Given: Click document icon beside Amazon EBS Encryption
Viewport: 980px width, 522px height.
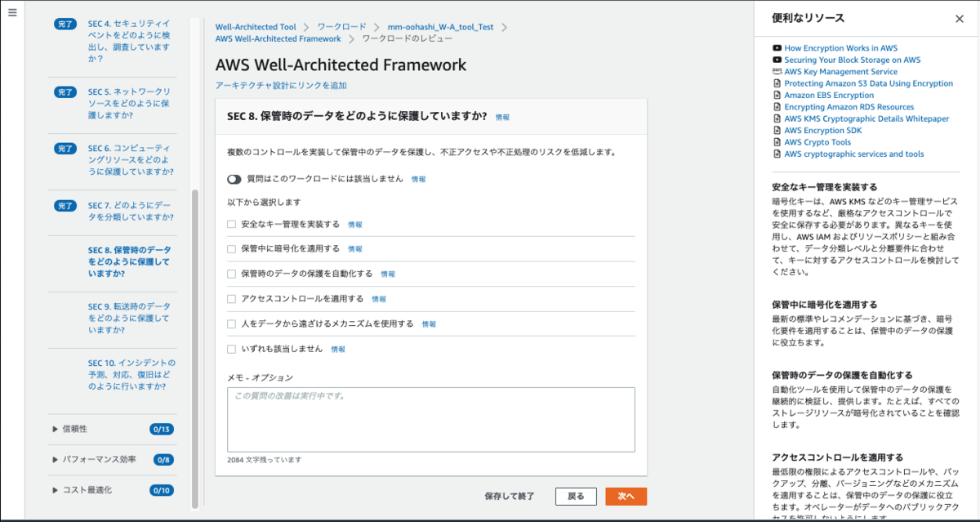Looking at the screenshot, I should point(777,95).
